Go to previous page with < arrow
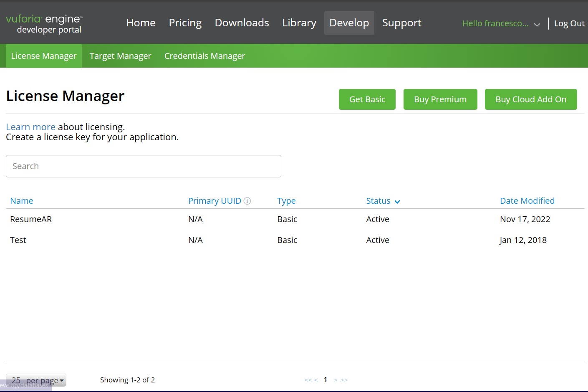Viewport: 588px width, 392px height. pos(316,380)
